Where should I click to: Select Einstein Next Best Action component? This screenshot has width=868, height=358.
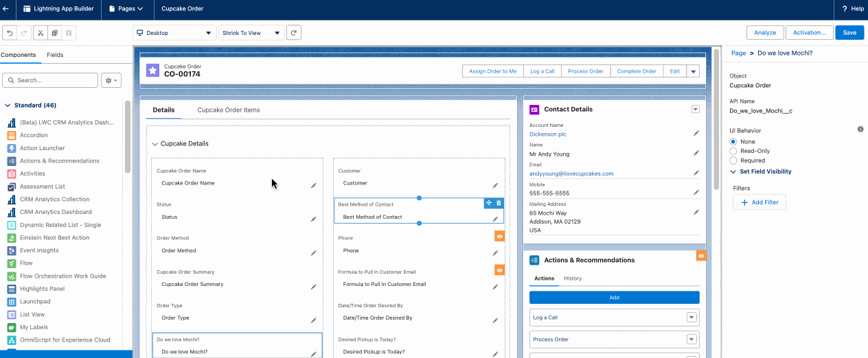55,237
